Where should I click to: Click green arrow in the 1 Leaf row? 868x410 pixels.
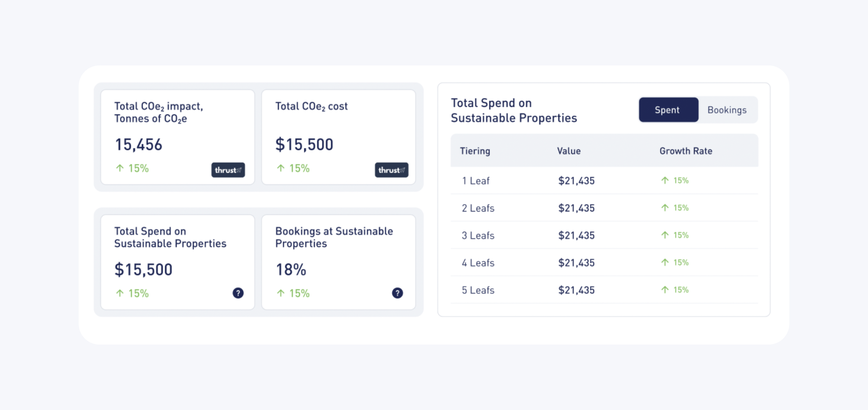point(665,180)
